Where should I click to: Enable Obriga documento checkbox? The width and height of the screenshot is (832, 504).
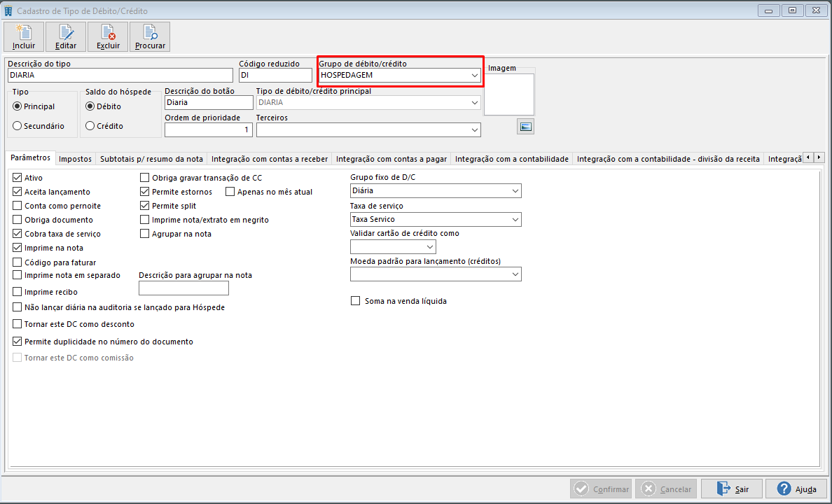pos(18,220)
